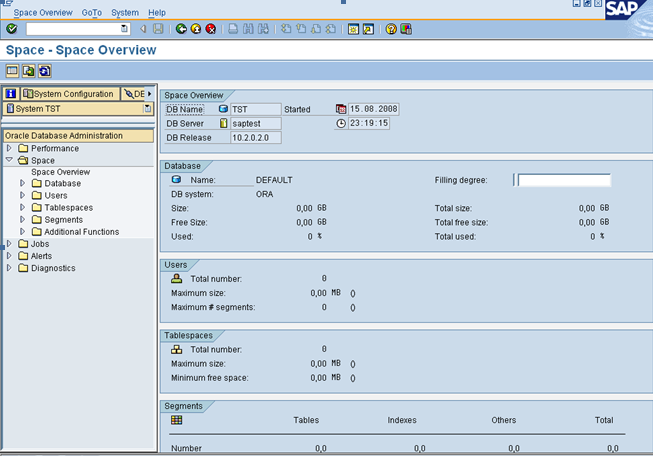Click the middle application toolbar icon below title

(28, 71)
